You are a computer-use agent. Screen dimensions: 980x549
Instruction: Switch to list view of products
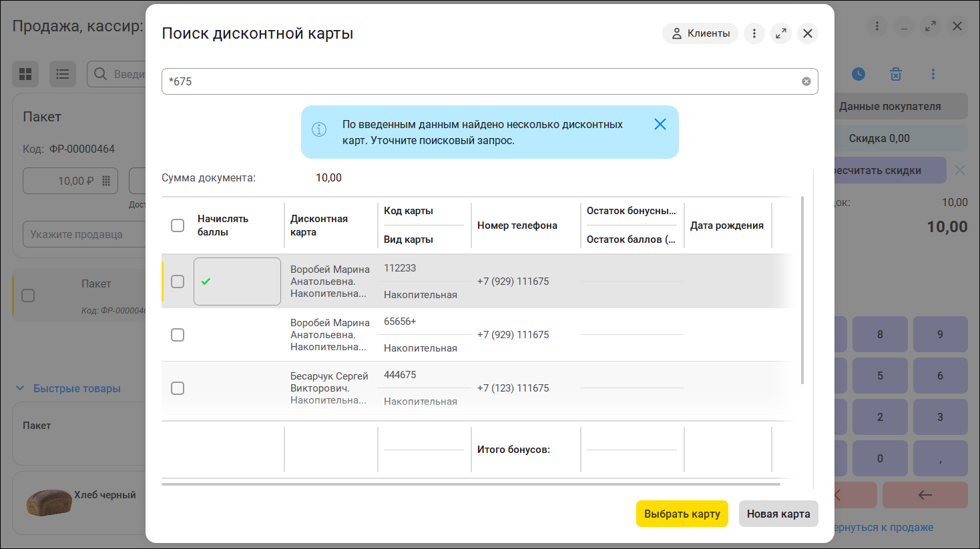coord(63,74)
